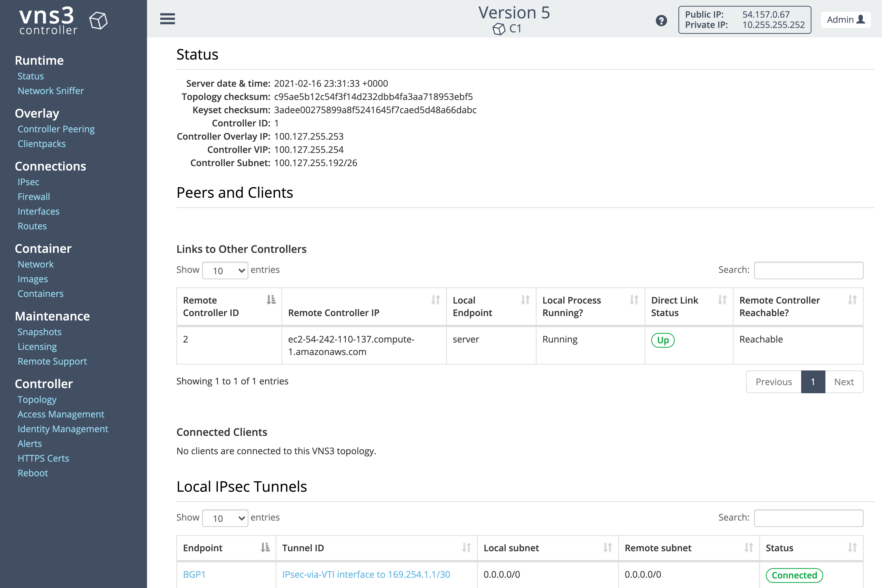Click the Connected status badge
Viewport: 882px width, 588px height.
click(x=794, y=575)
